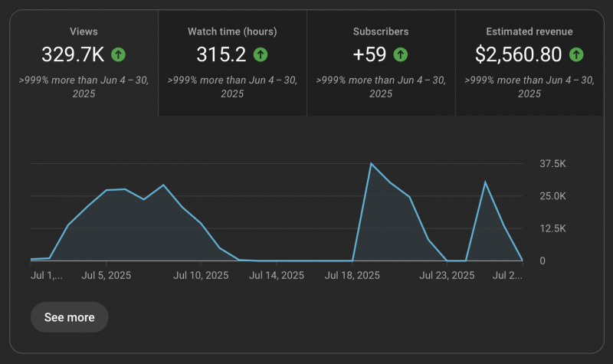The width and height of the screenshot is (613, 364).
Task: Click the 12.5K y-axis label
Action: pos(553,228)
